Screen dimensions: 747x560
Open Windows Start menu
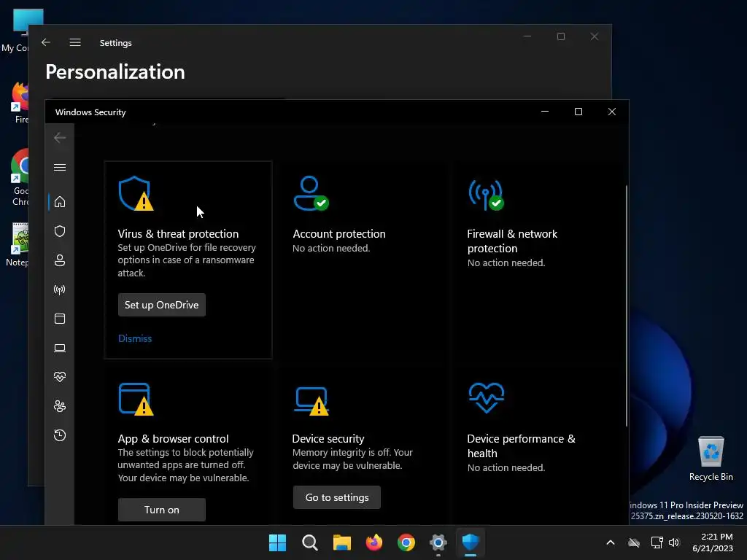tap(277, 542)
